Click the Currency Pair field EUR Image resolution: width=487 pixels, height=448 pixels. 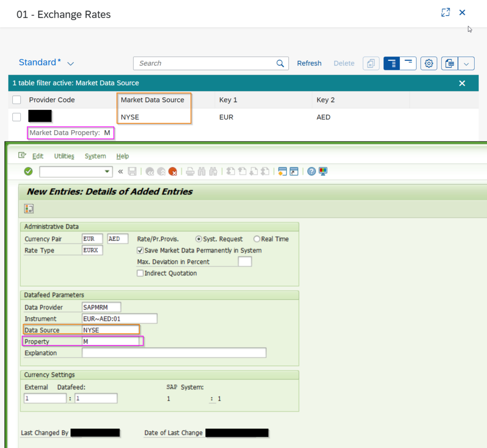point(92,239)
